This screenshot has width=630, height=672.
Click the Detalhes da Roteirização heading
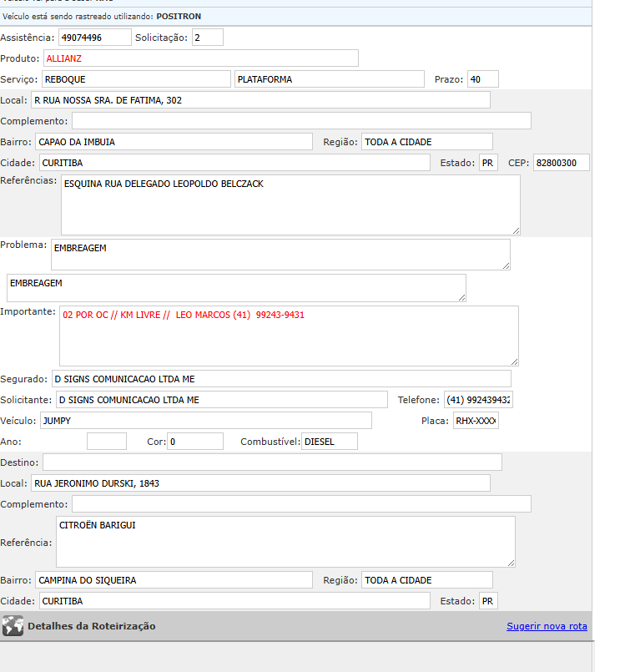tap(91, 626)
